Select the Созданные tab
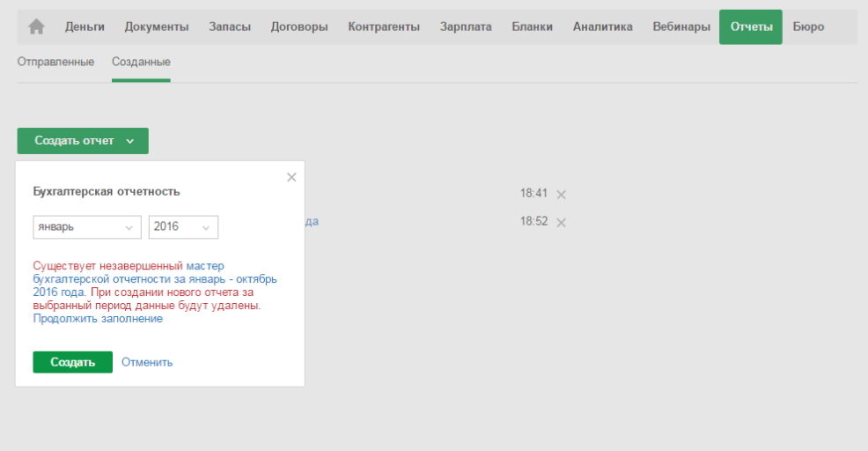The width and height of the screenshot is (868, 451). (141, 62)
